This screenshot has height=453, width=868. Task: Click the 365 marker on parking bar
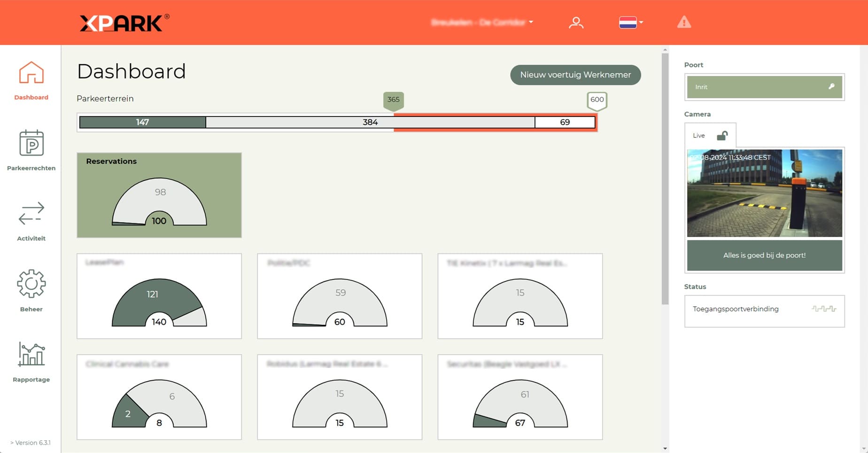(394, 100)
